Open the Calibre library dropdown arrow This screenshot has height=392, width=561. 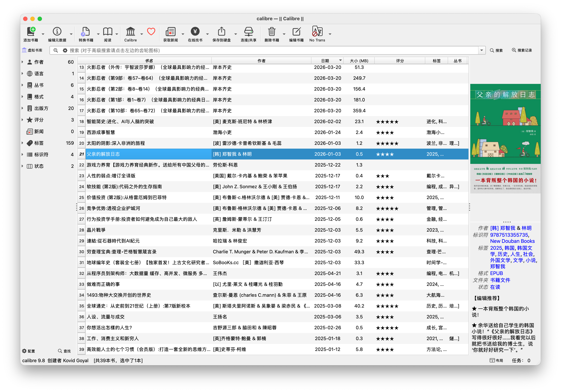point(142,34)
